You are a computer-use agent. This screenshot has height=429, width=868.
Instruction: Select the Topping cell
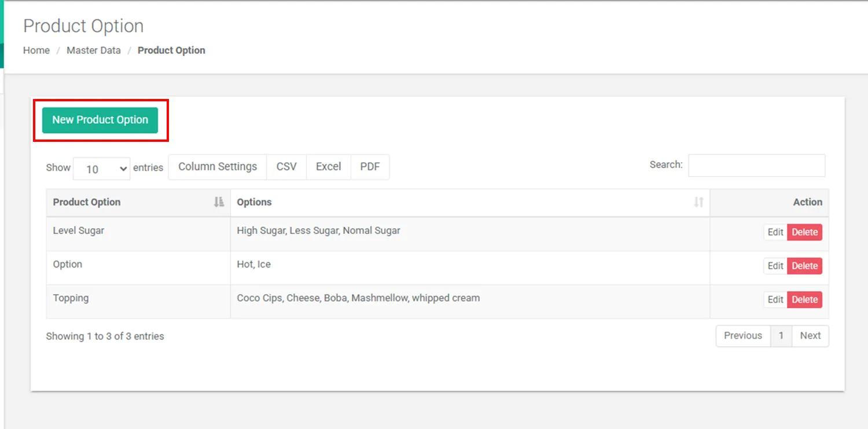[x=138, y=302]
